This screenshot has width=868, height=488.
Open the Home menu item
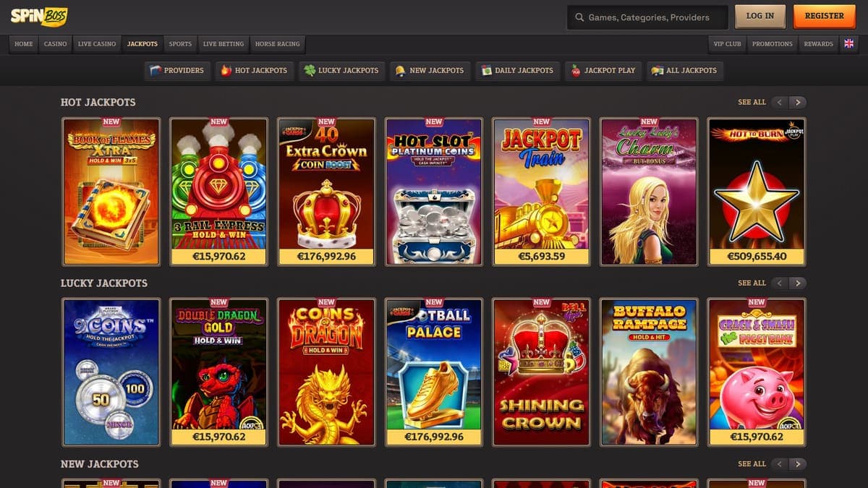click(24, 44)
